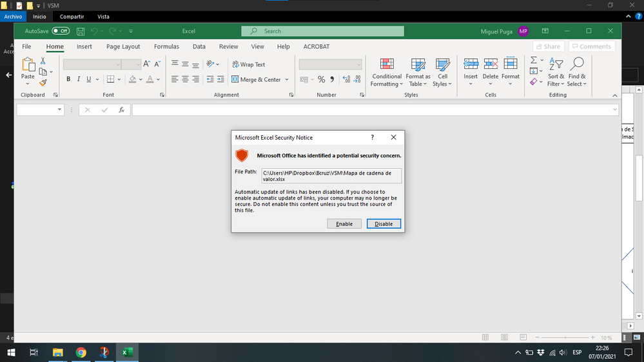
Task: Click the Fill Color bucket
Action: point(132,79)
